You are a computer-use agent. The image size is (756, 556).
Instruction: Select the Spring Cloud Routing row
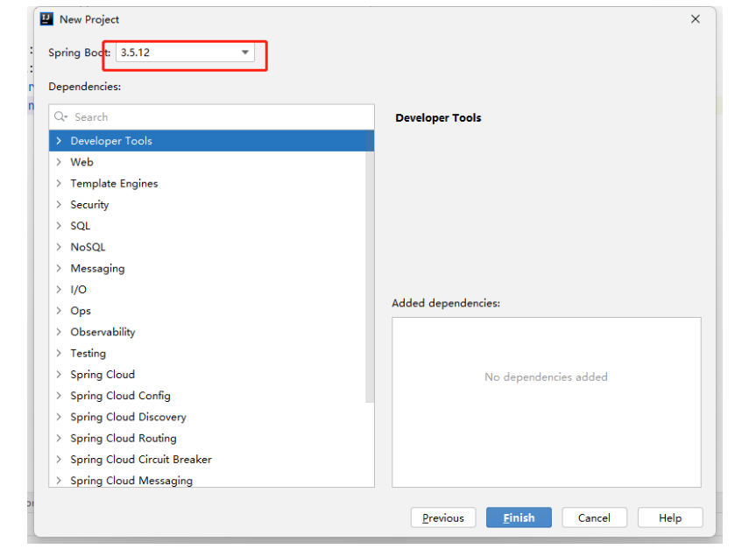click(208, 438)
